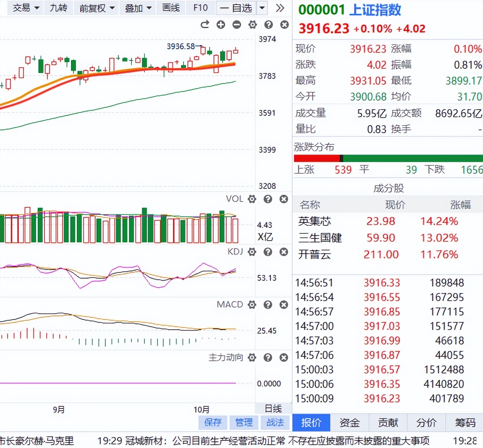
Task: Open help for the MACD indicator
Action: pos(268,305)
